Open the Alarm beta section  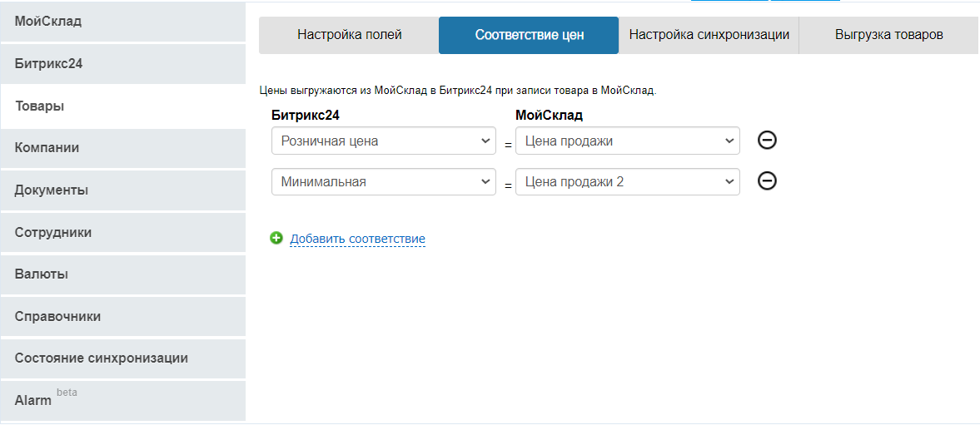pos(123,401)
